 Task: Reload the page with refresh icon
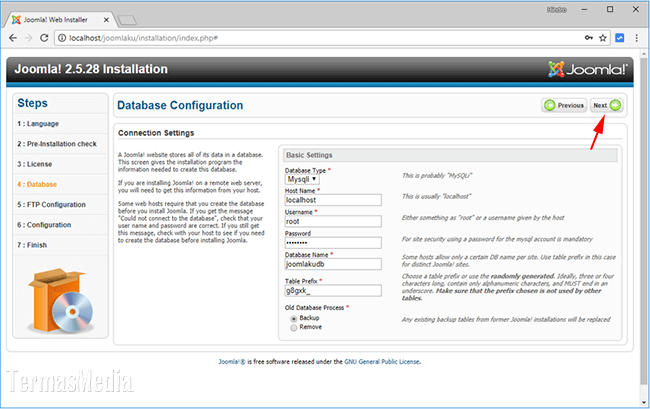coord(44,38)
